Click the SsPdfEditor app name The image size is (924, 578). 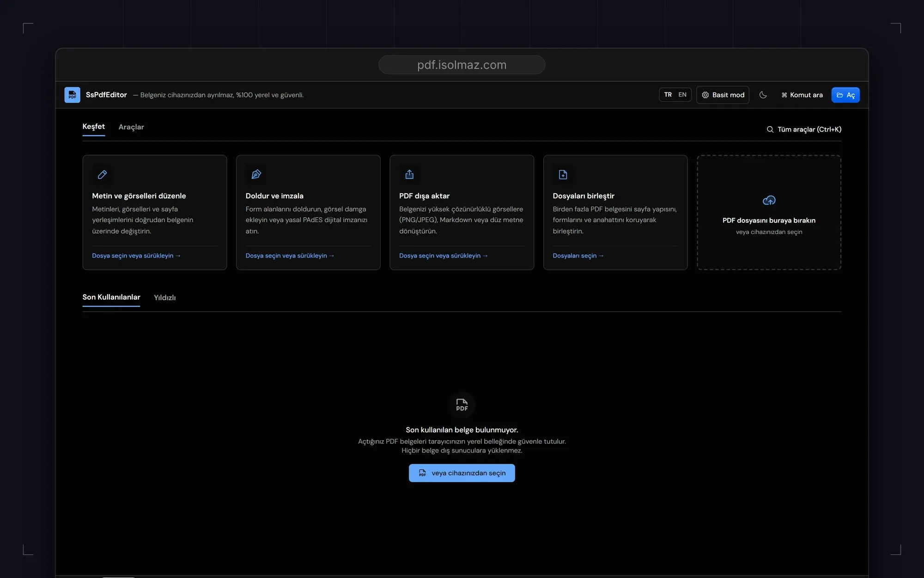106,95
